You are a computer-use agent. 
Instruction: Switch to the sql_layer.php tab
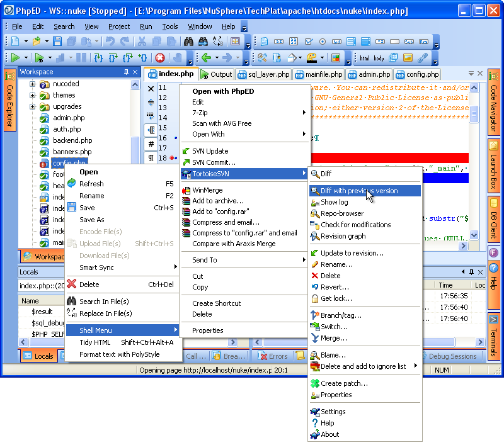[x=263, y=74]
